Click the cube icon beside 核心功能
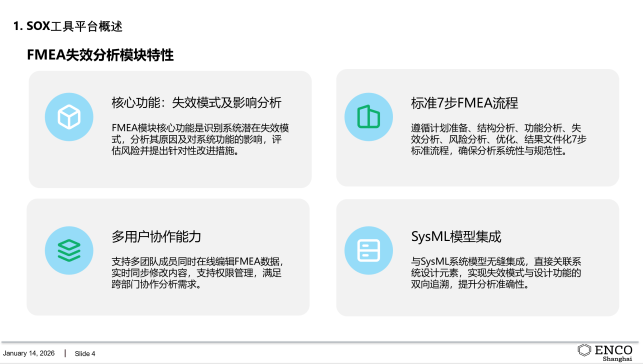 coord(69,117)
